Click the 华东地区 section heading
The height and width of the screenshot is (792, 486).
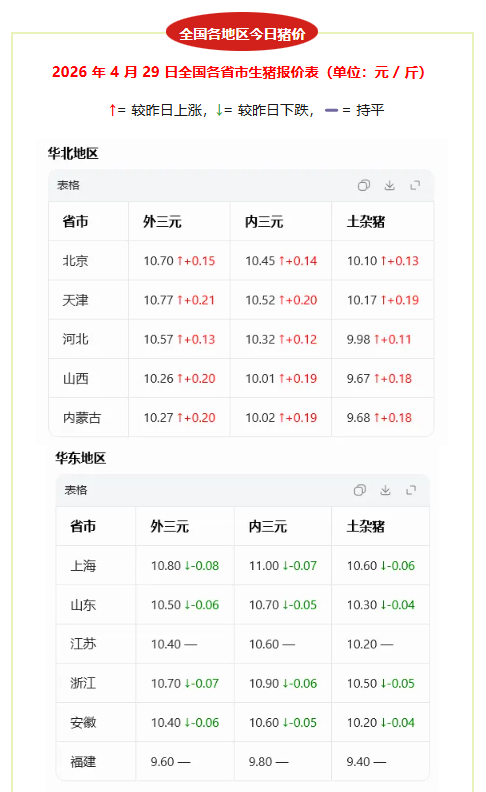(80, 458)
